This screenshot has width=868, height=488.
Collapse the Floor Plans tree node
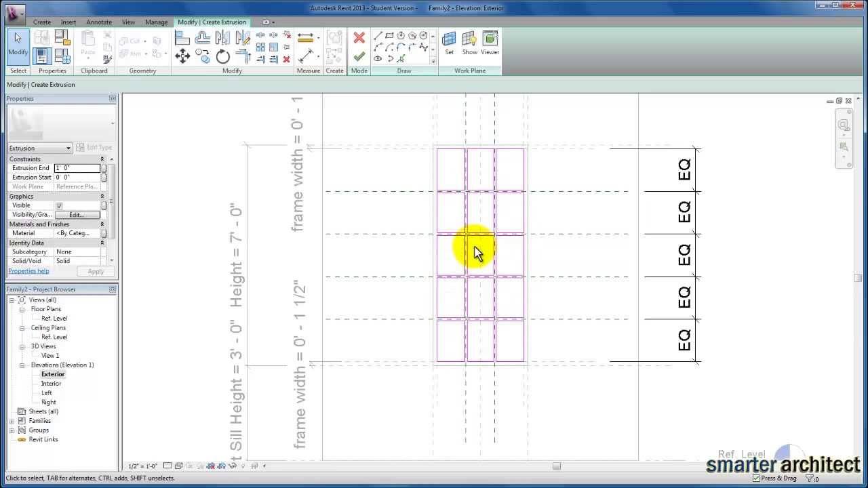[x=22, y=309]
